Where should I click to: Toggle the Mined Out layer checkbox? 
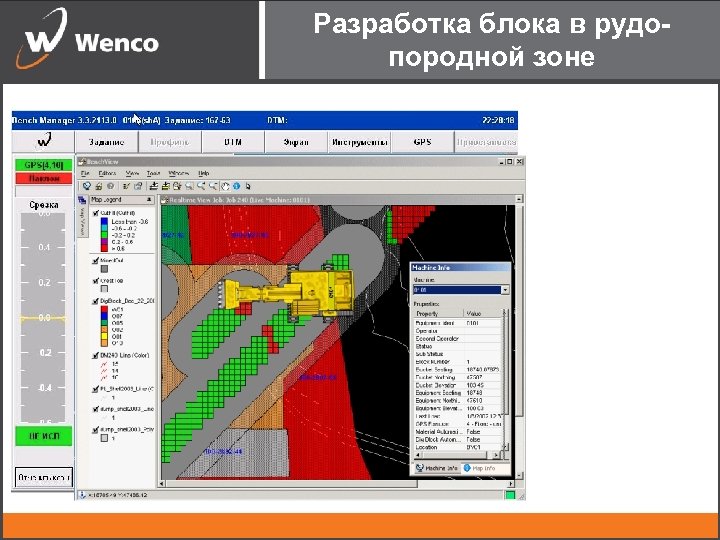(x=96, y=260)
